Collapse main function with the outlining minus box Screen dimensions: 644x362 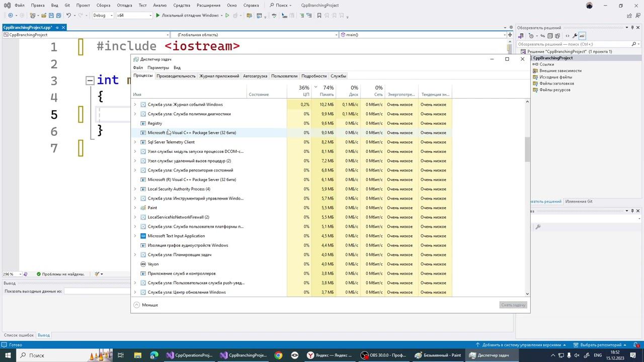point(90,80)
